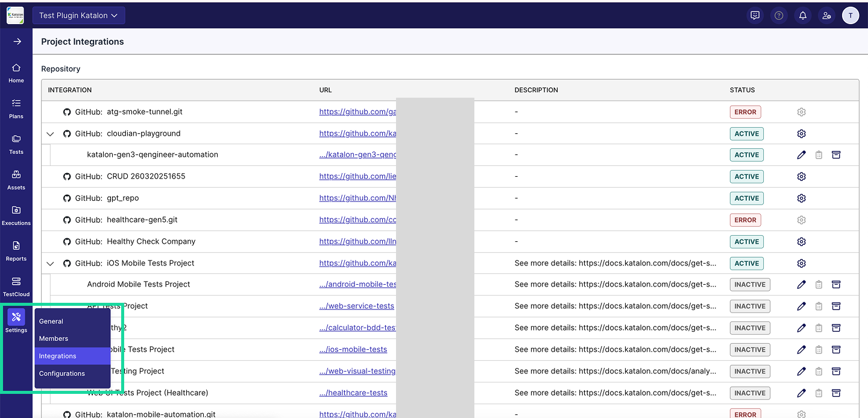Open the help question mark icon

tap(779, 16)
